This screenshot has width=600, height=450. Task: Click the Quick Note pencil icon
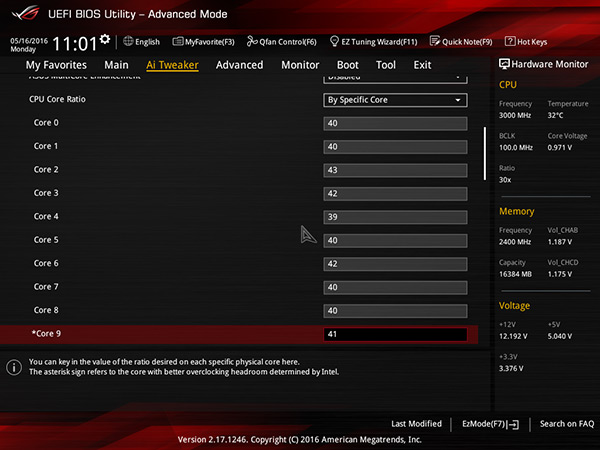pyautogui.click(x=435, y=41)
